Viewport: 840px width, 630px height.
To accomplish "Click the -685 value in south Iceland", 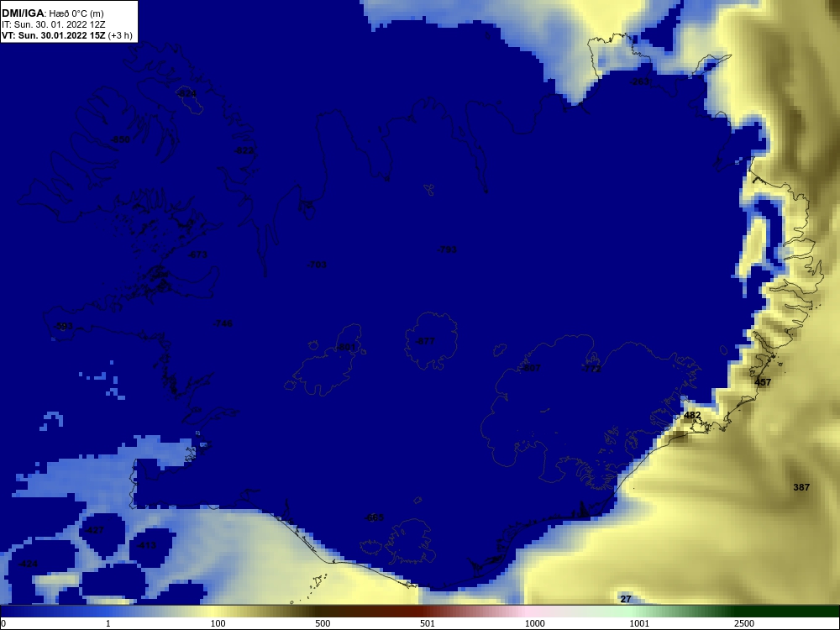I will pyautogui.click(x=374, y=518).
